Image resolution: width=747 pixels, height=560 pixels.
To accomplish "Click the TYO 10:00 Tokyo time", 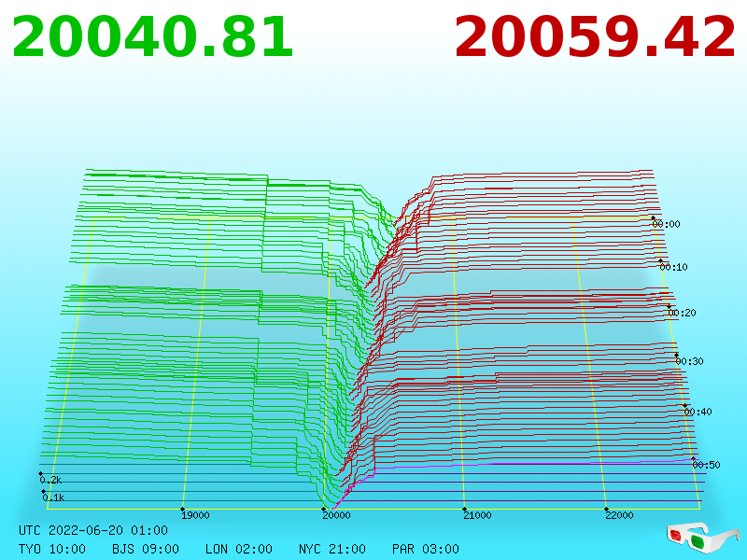I will tap(52, 549).
